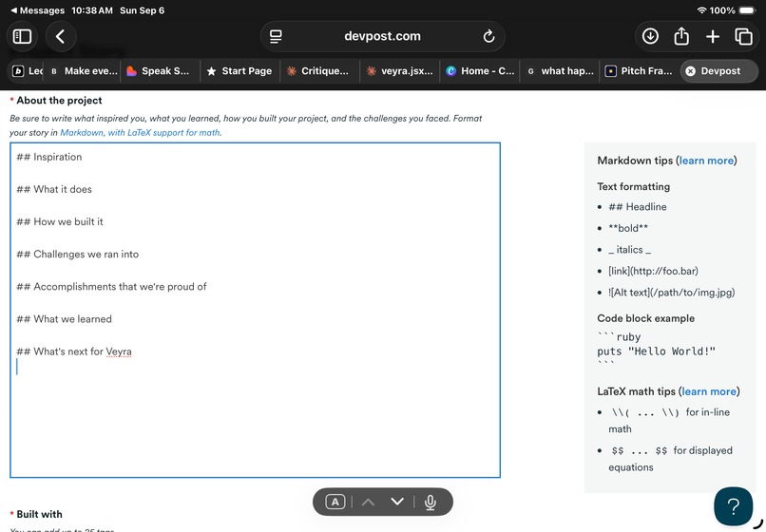Image resolution: width=766 pixels, height=532 pixels.
Task: Place cursor on '## What it does' line
Action: (54, 189)
